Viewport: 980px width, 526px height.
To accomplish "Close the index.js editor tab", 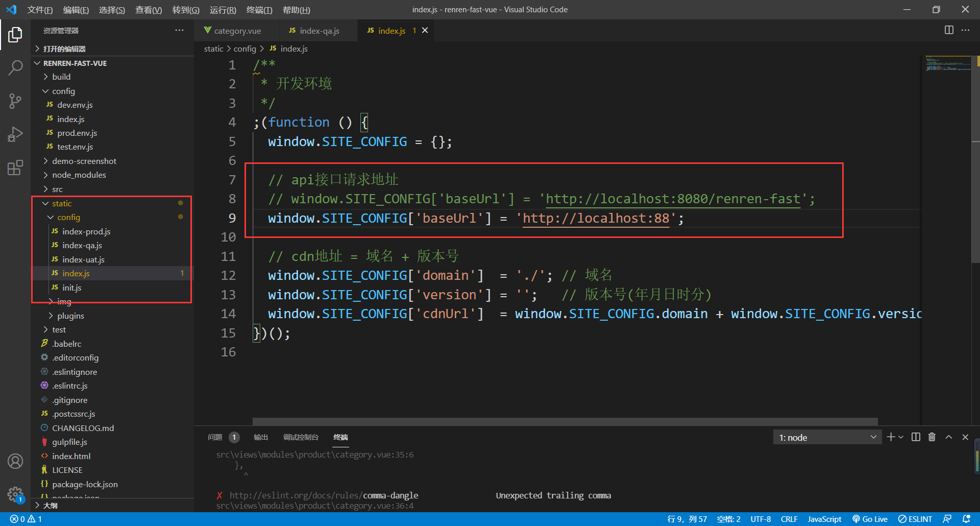I will tap(425, 31).
